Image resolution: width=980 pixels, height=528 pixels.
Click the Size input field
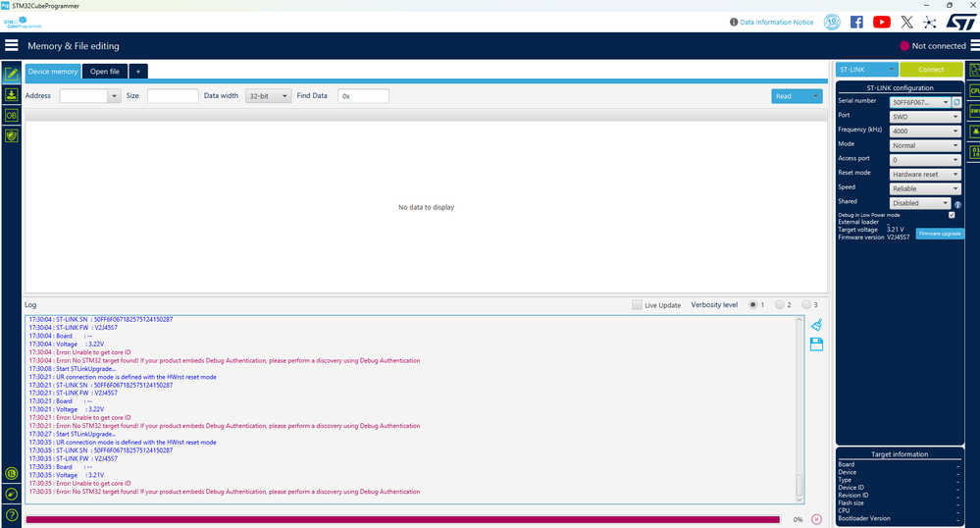tap(173, 96)
